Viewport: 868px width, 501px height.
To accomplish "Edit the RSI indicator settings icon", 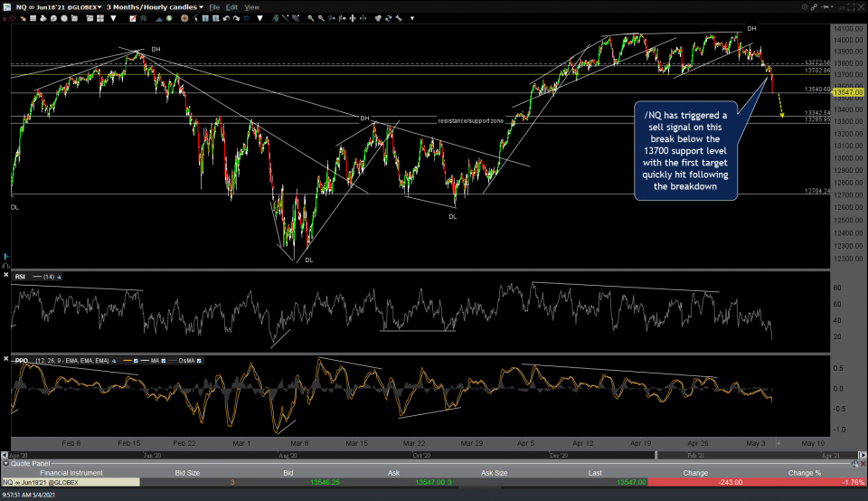I will 59,277.
